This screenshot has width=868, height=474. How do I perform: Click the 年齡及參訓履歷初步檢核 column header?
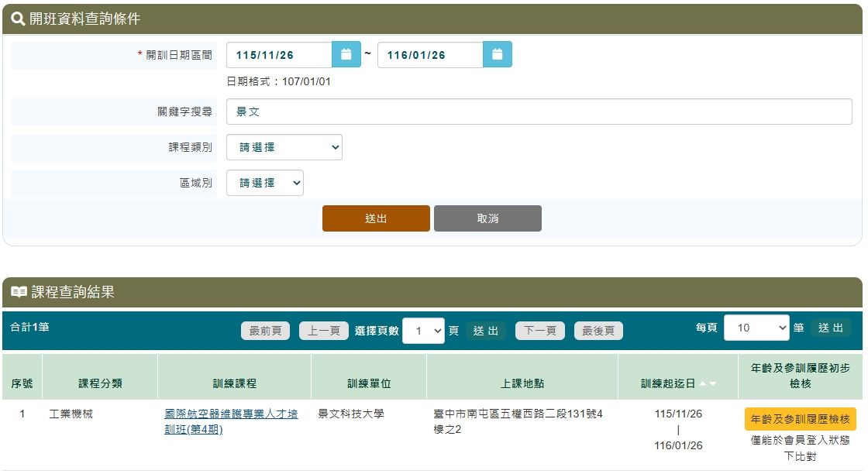(x=800, y=376)
